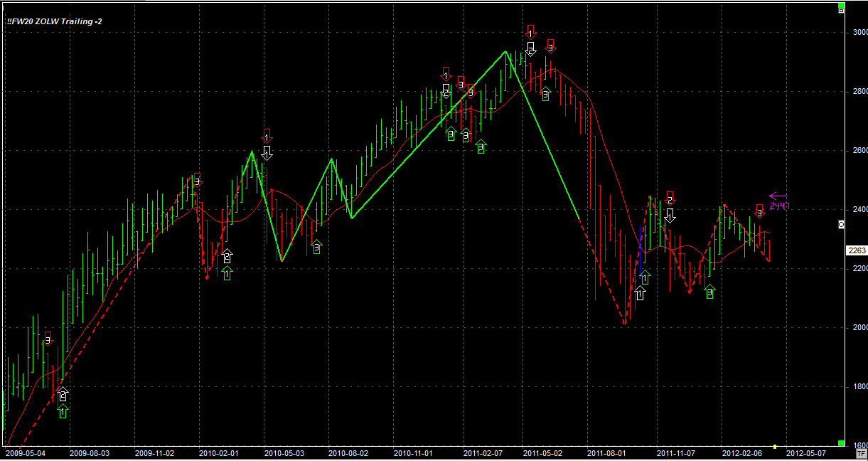Click the green up arrow 1 near 2009-08-03
This screenshot has width=868, height=461.
point(63,411)
